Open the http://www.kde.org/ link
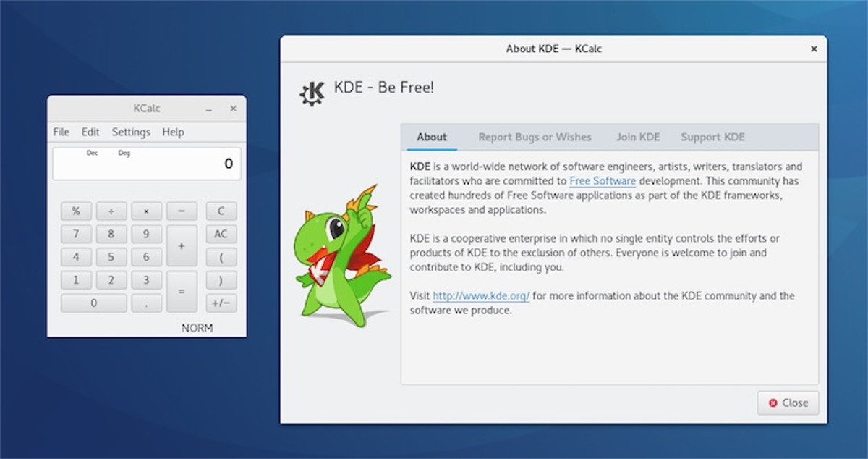This screenshot has height=459, width=868. point(481,296)
